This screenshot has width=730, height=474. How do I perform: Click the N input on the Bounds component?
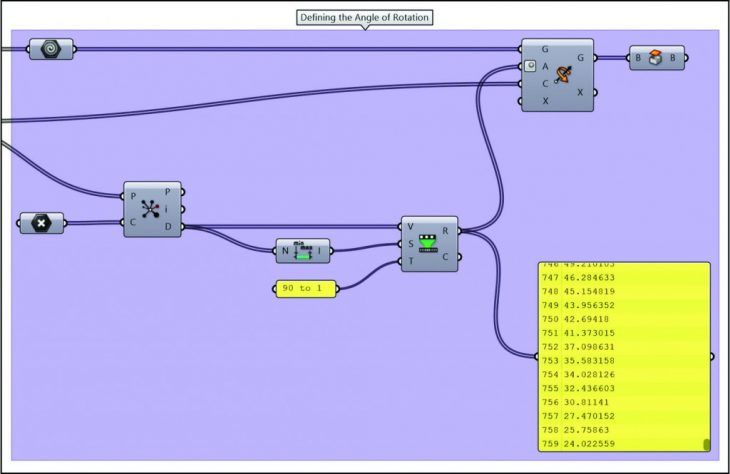[x=284, y=250]
